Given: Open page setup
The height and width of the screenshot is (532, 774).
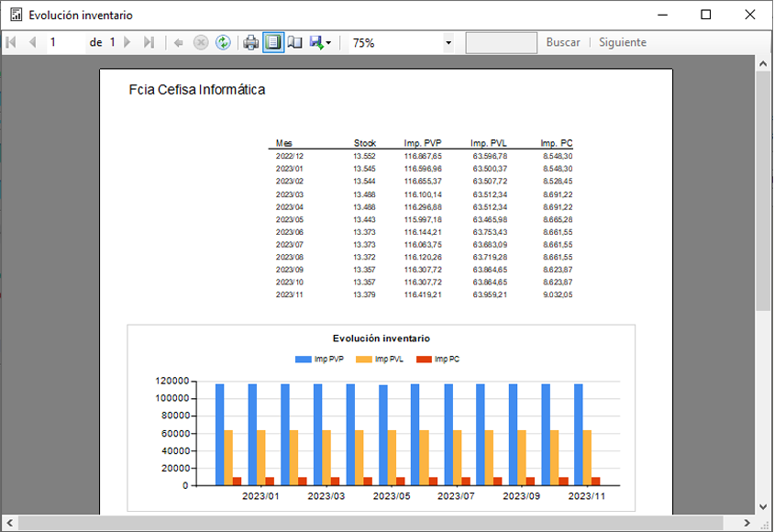Looking at the screenshot, I should click(295, 43).
